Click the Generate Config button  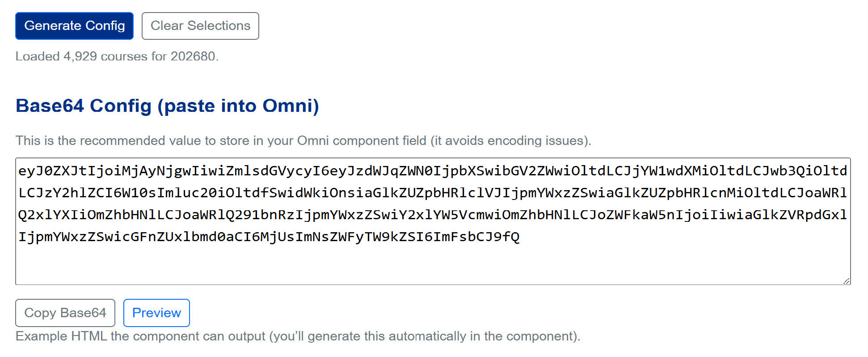(74, 26)
